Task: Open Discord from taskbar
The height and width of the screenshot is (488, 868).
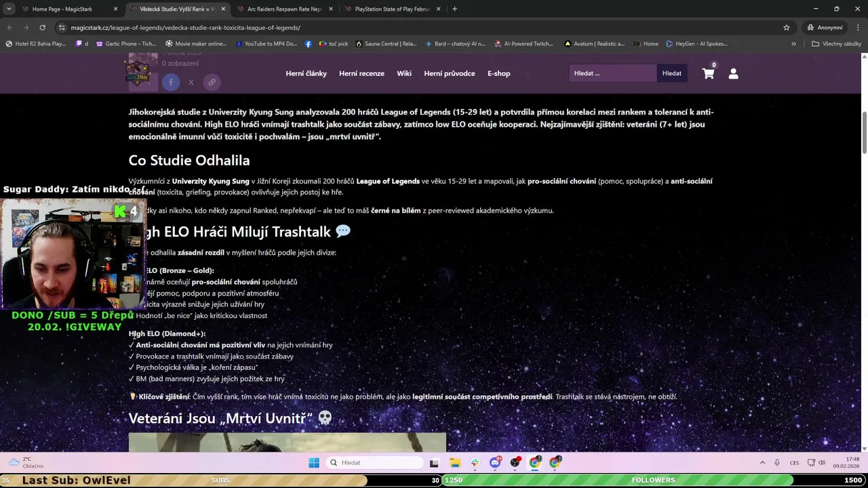Action: (495, 463)
